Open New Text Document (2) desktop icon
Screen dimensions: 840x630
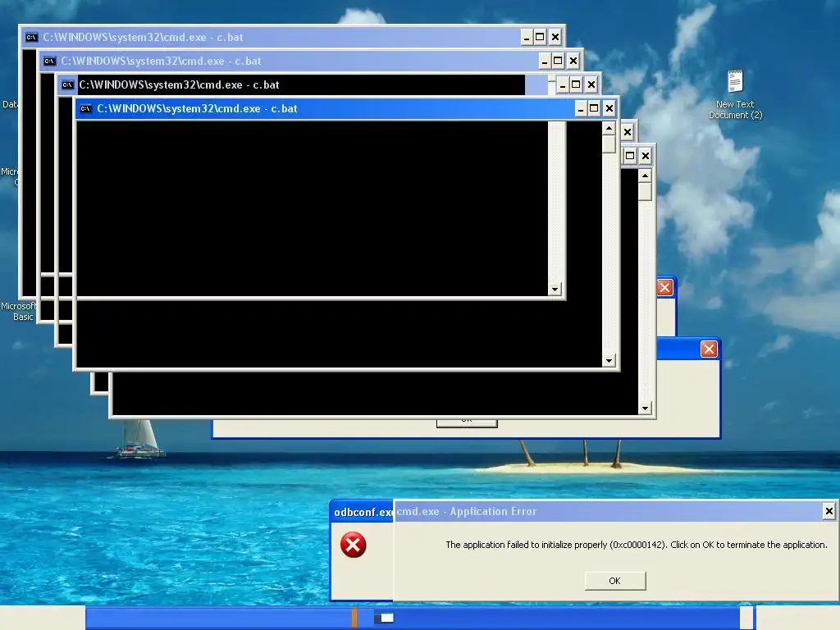coord(735,94)
